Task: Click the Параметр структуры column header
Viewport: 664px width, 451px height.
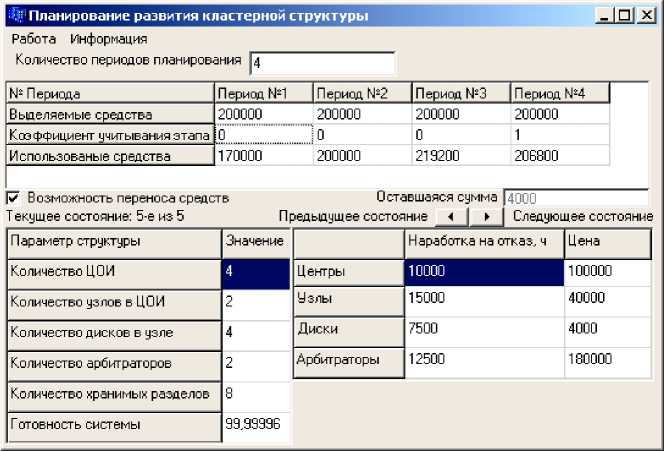Action: point(114,244)
